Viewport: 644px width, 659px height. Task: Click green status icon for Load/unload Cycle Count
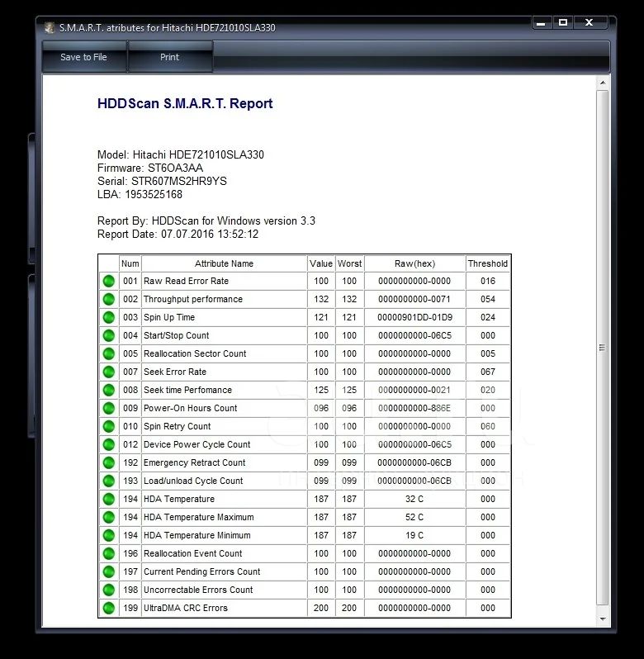(109, 481)
